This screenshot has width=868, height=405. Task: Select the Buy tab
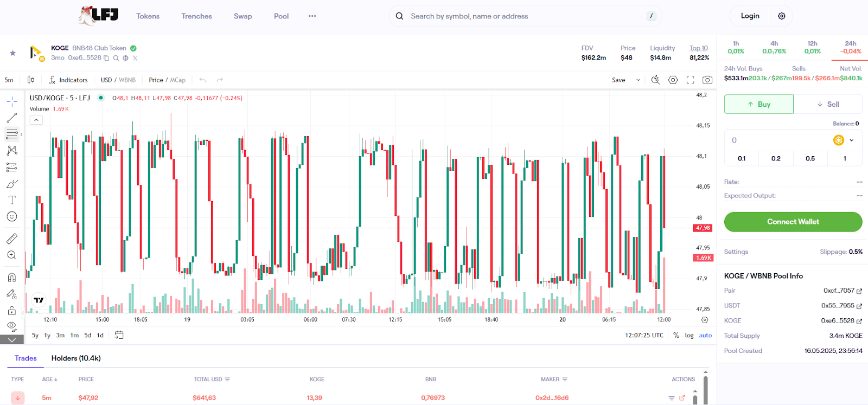tap(759, 104)
